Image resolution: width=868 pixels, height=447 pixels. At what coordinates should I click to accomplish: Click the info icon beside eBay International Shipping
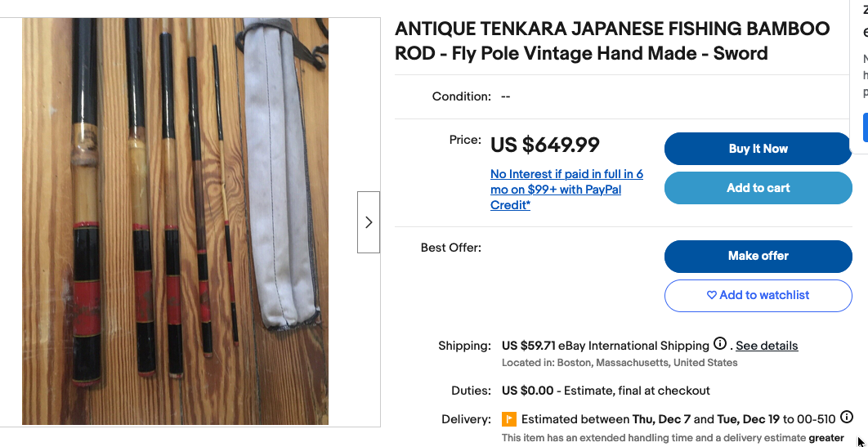pyautogui.click(x=720, y=344)
